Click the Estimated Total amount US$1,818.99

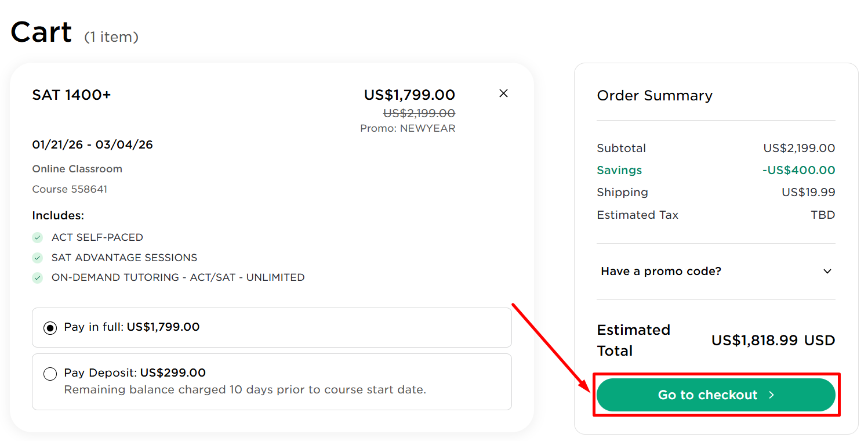[x=754, y=341]
